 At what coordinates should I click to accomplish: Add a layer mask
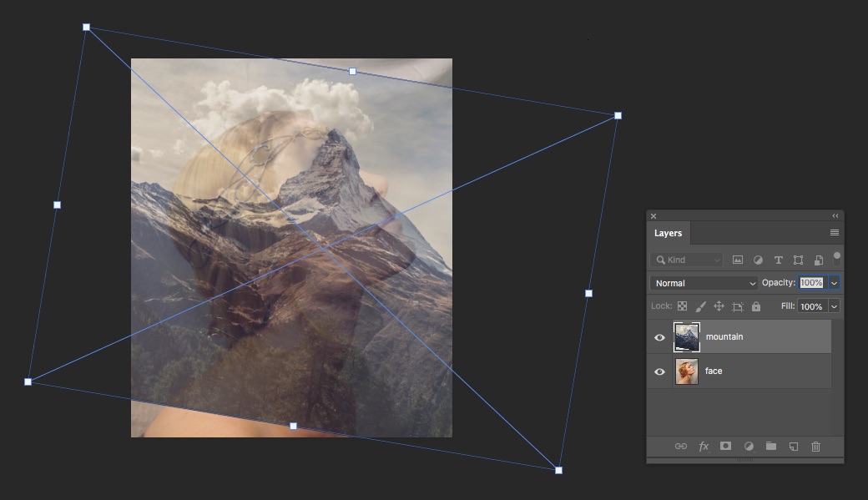[x=726, y=447]
